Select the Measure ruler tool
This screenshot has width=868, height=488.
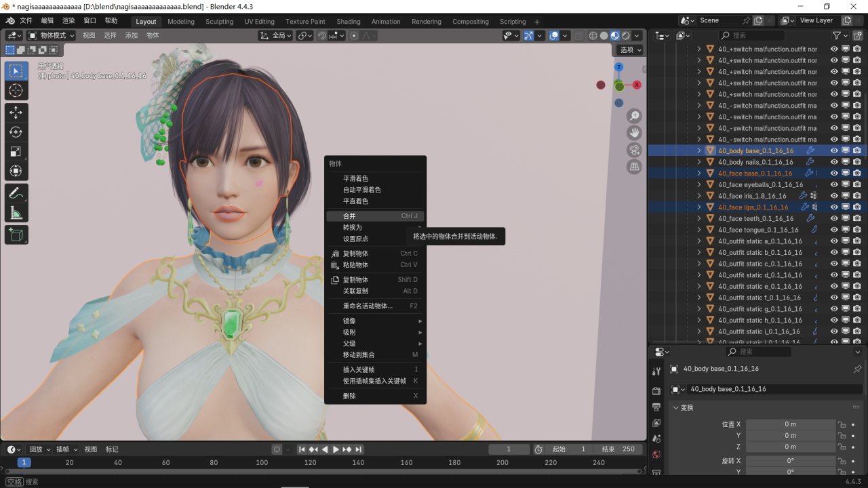pos(16,213)
